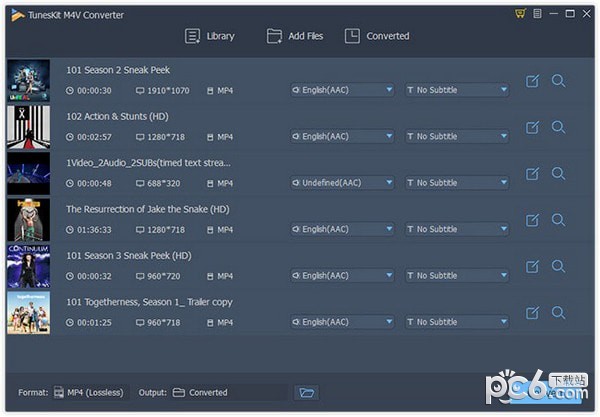Click the duration 00:02:57
The width and height of the screenshot is (600, 417).
[x=94, y=137]
